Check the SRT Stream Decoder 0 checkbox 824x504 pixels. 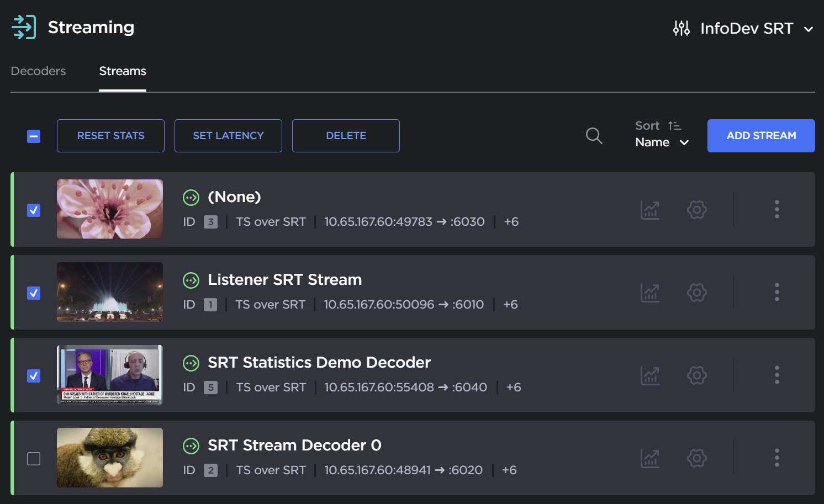[34, 459]
